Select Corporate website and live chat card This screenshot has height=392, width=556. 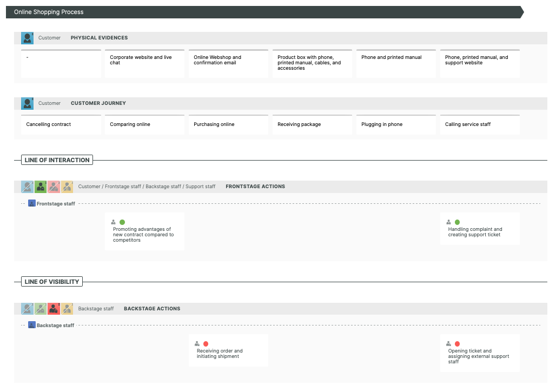pos(144,64)
